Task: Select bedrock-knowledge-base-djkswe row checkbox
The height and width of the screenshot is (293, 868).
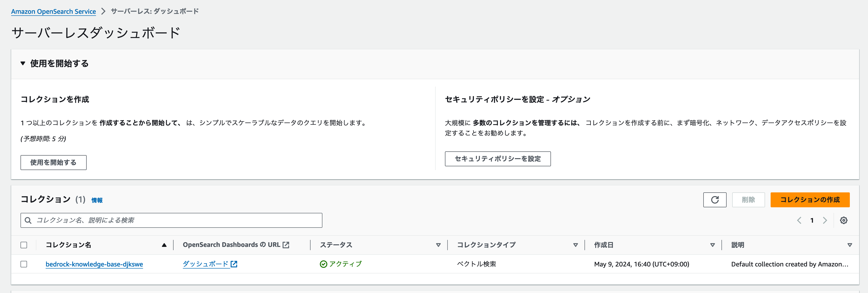Action: (24, 264)
